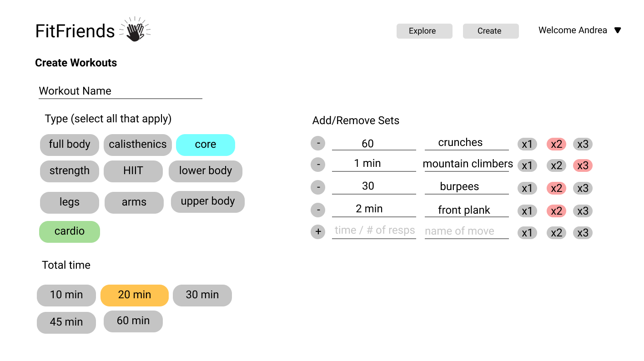Pick the 60 min total time

click(133, 321)
